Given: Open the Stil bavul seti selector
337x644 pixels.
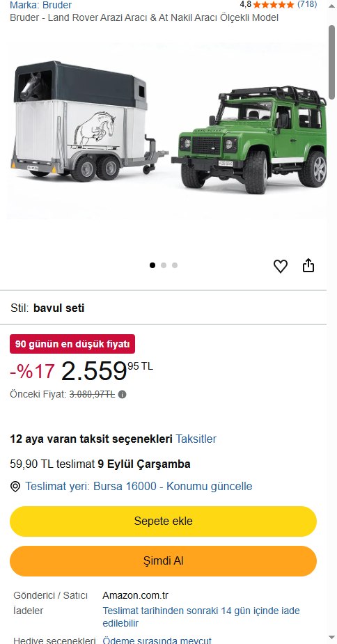Looking at the screenshot, I should click(163, 308).
